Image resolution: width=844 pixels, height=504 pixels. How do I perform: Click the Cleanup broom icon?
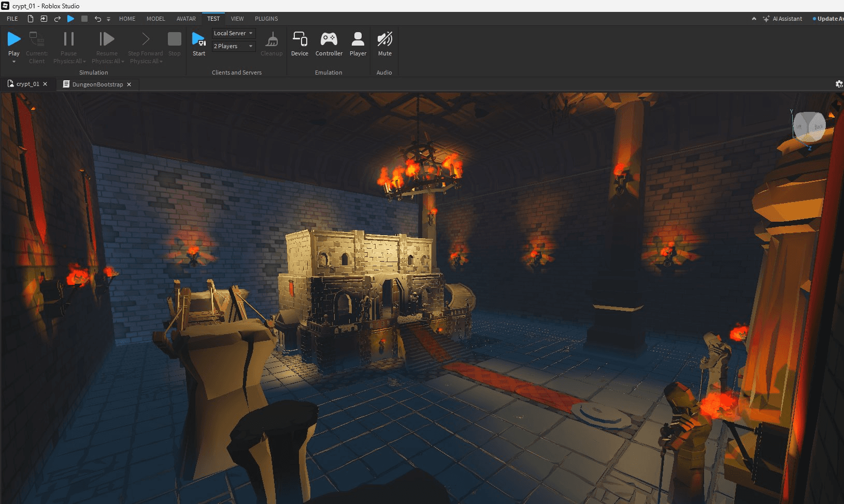[x=271, y=39]
